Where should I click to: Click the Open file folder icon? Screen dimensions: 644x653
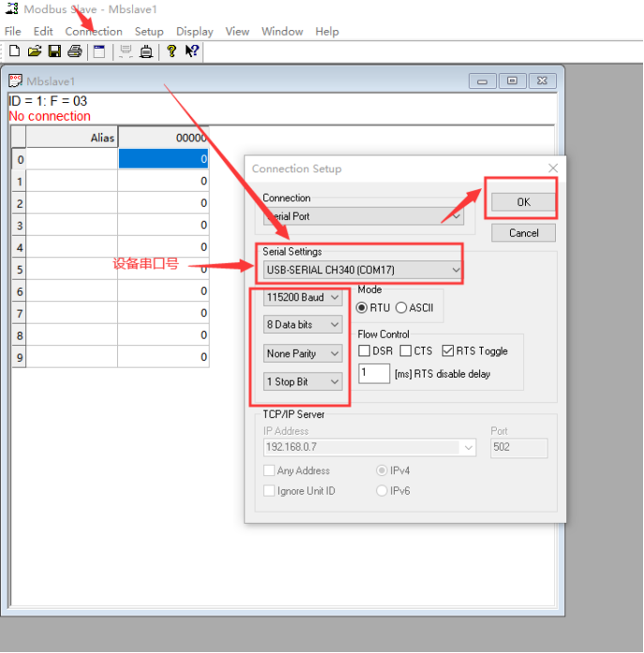(34, 52)
